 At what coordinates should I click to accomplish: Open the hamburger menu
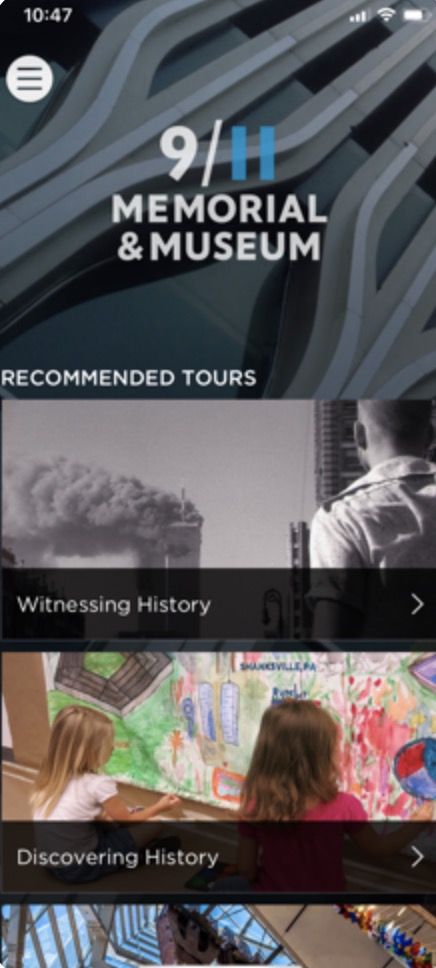click(29, 78)
